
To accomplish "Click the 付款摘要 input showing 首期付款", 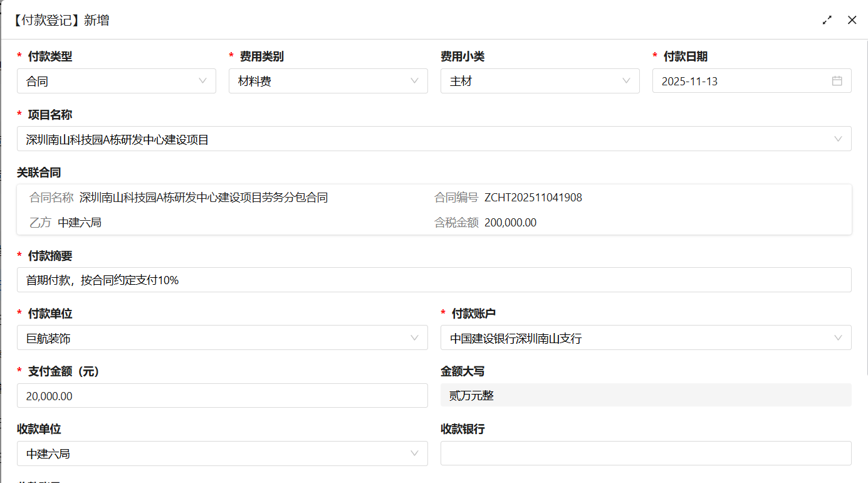I will [x=434, y=280].
